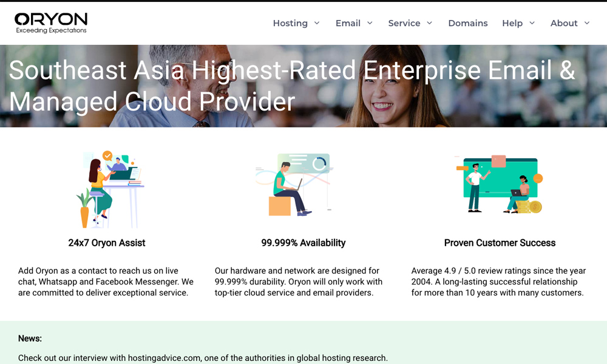Open the About nav item

pyautogui.click(x=563, y=23)
